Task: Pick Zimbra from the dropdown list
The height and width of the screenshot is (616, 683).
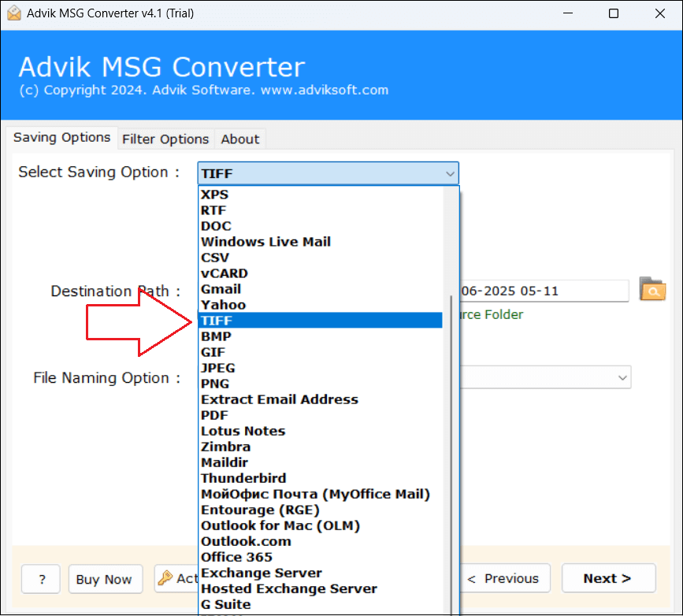Action: [x=320, y=447]
